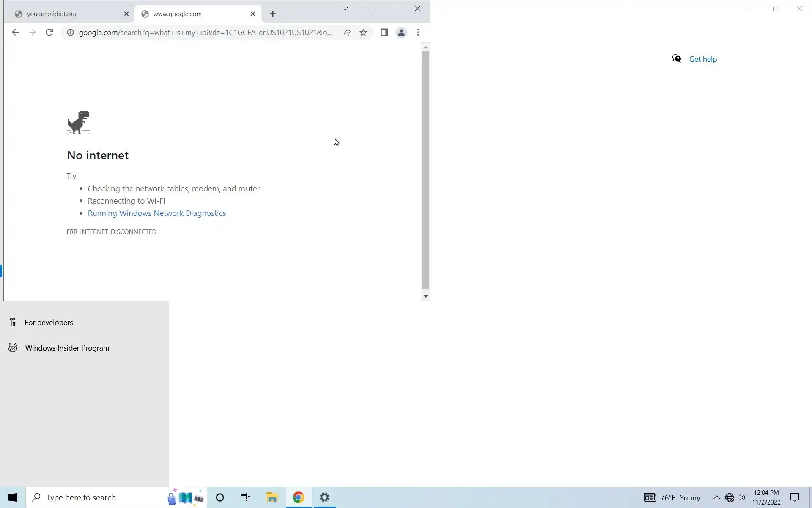Show hidden system tray icons
Screen dimensions: 812x508
tap(716, 497)
